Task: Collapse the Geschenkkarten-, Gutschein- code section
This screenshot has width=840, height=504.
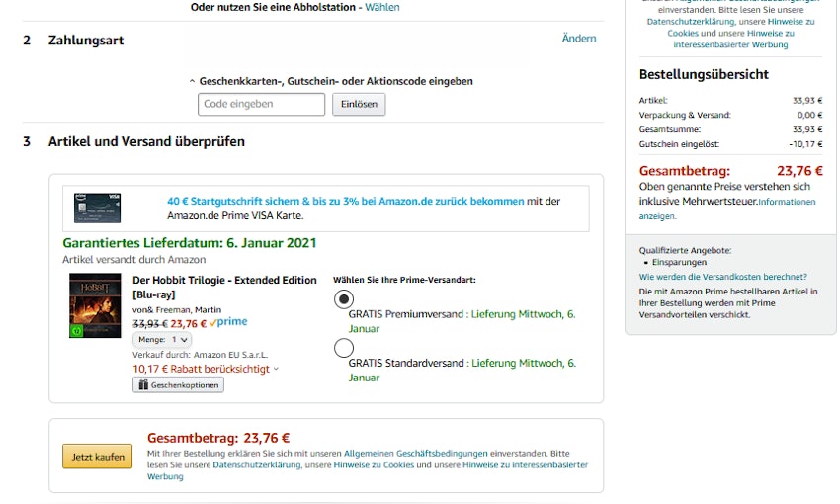Action: pos(192,82)
